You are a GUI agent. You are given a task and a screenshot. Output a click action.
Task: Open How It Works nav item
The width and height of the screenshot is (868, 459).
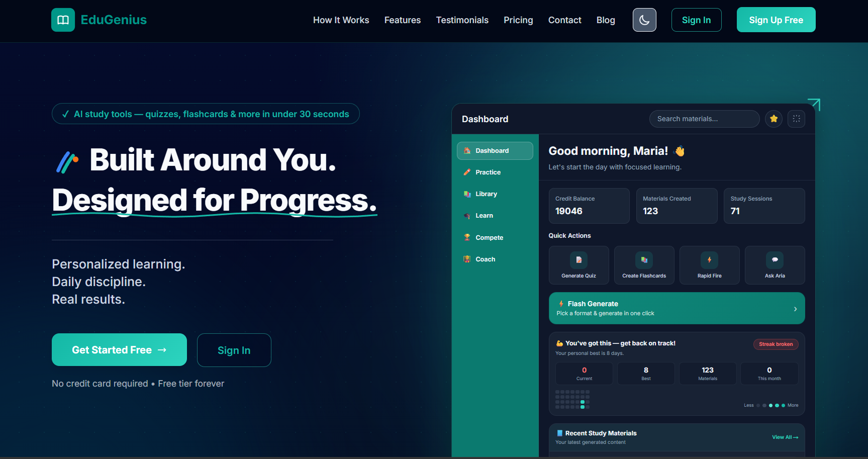(x=341, y=20)
